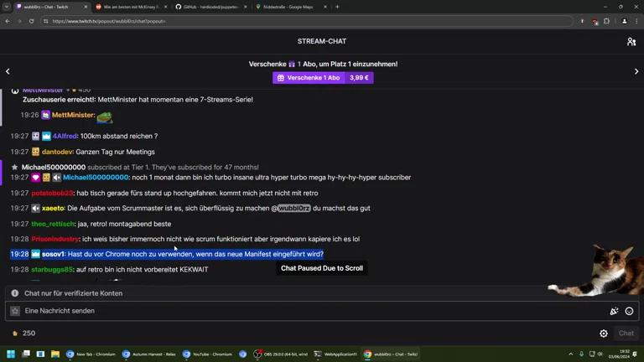
Task: Click the browser address bar URL
Action: click(x=252, y=21)
